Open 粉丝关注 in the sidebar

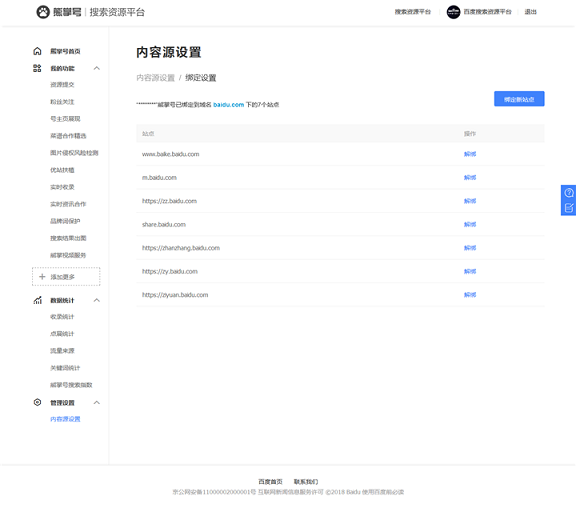(62, 102)
